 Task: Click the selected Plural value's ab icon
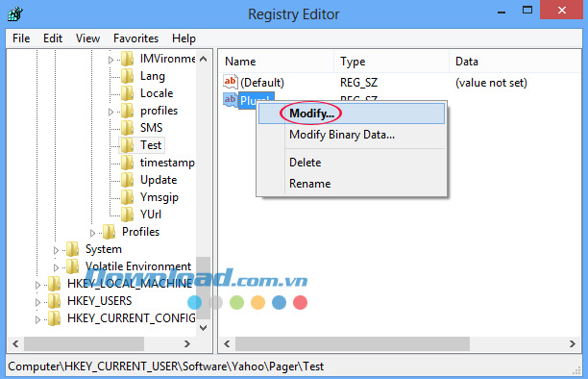coord(231,99)
